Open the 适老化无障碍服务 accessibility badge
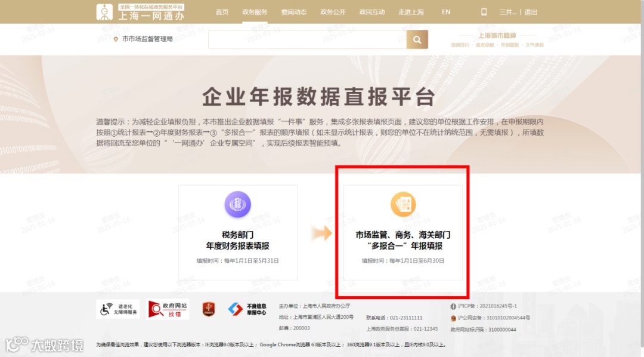Screen dimensions: 644x357 tap(118, 309)
